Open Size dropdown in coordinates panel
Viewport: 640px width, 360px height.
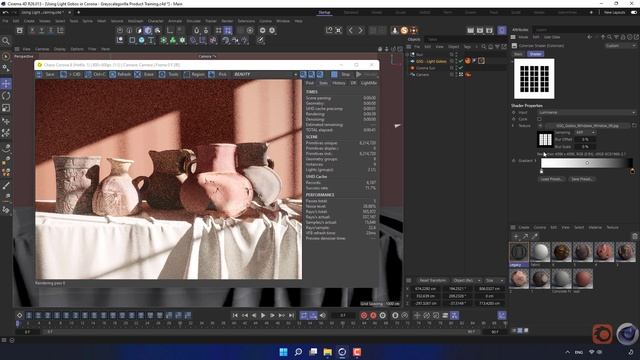pos(494,280)
